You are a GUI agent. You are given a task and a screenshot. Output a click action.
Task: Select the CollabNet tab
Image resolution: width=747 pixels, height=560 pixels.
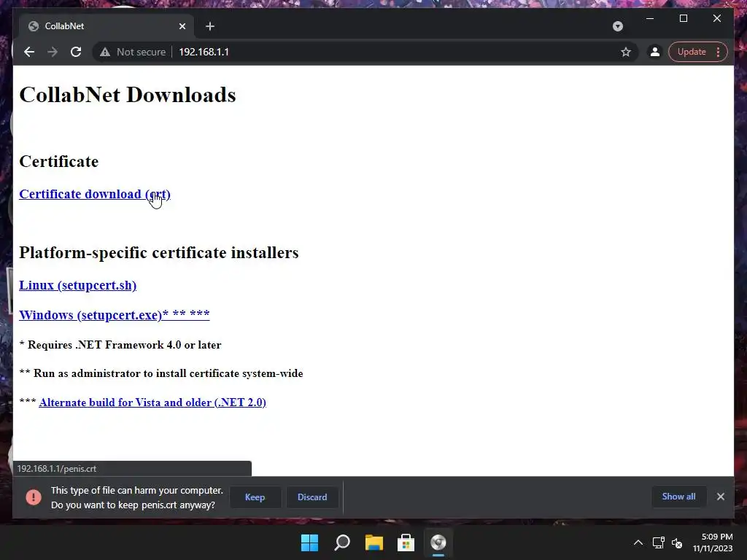tap(106, 26)
